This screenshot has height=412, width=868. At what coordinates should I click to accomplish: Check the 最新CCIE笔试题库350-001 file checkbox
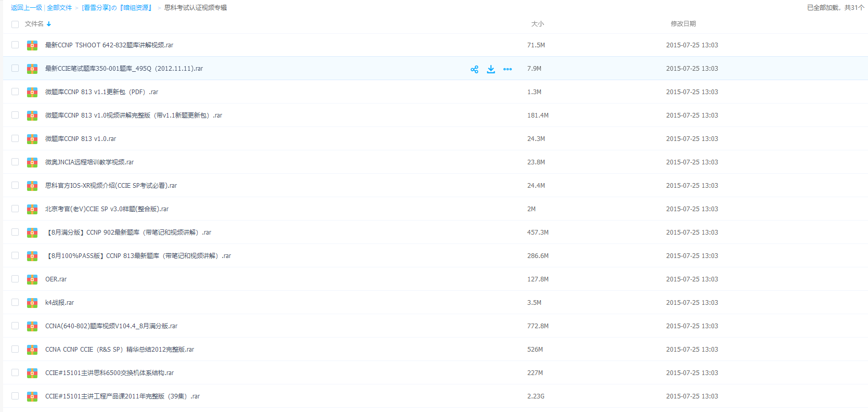(15, 68)
